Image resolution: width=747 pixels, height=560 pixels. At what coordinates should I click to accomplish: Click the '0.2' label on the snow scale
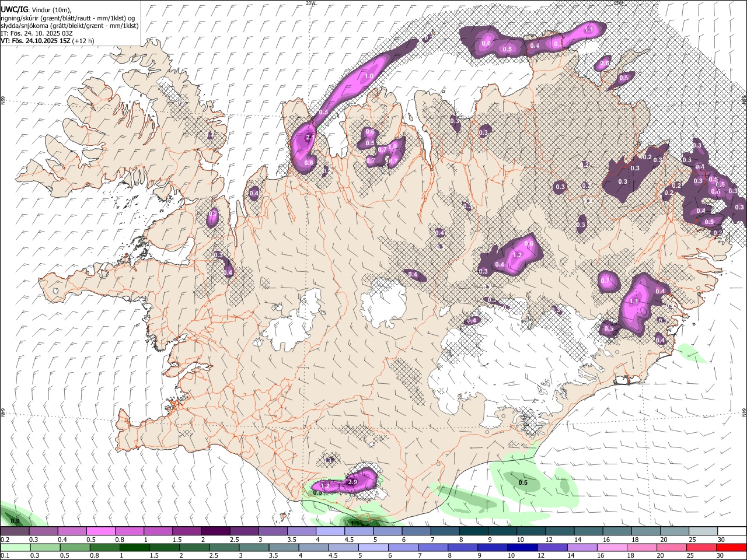(x=5, y=540)
